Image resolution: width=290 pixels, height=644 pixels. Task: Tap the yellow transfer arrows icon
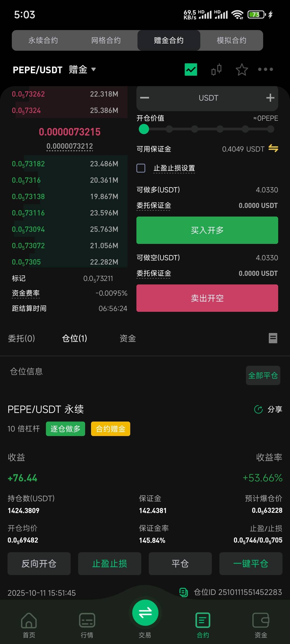(273, 148)
